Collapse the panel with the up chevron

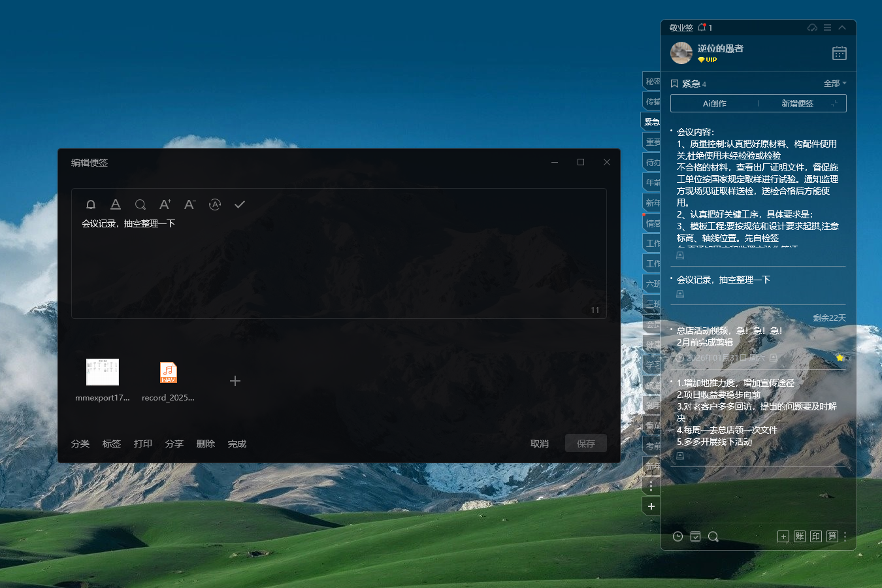point(842,27)
